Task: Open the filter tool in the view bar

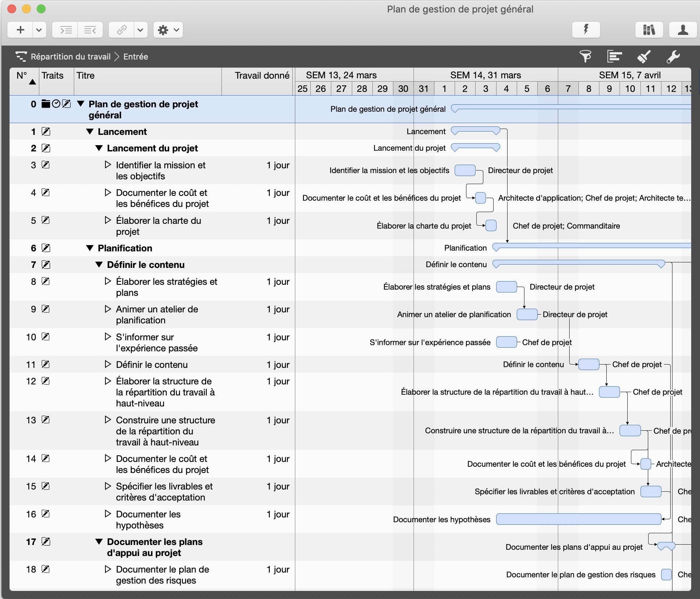Action: click(586, 57)
